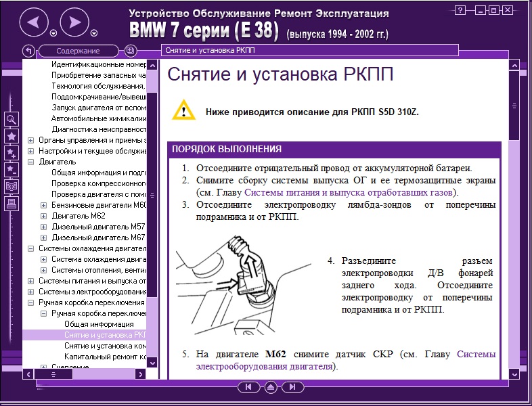Click the return arrow icon beside Содержание
Viewport: 532px width, 406px height.
point(28,51)
